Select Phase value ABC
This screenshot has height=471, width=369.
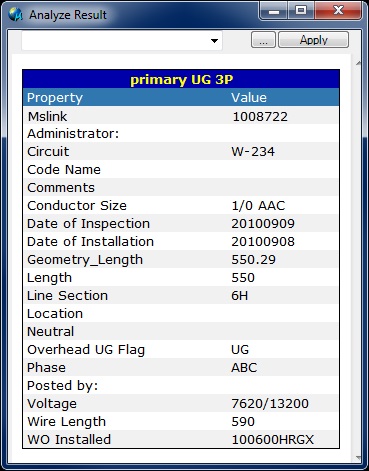click(244, 368)
